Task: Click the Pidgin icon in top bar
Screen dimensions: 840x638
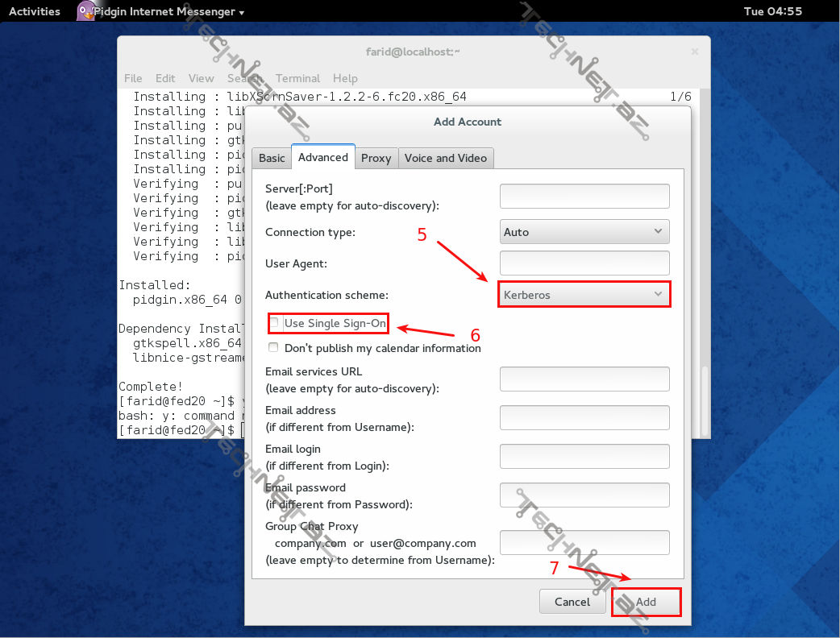Action: (85, 11)
